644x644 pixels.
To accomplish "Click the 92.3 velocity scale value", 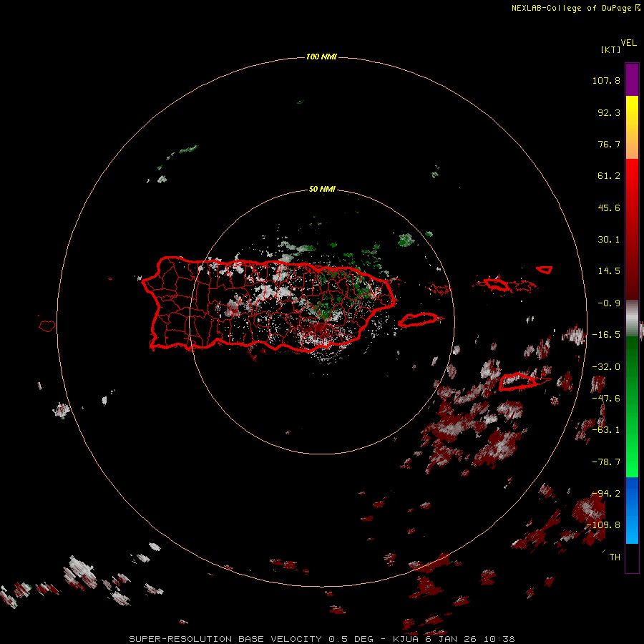I will [x=609, y=112].
